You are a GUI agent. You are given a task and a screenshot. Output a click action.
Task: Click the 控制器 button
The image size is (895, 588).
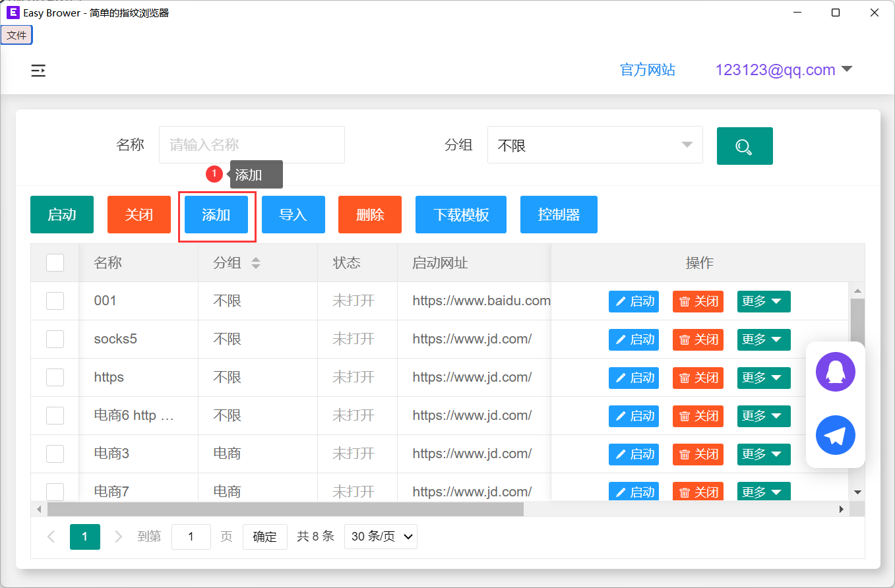pyautogui.click(x=559, y=214)
